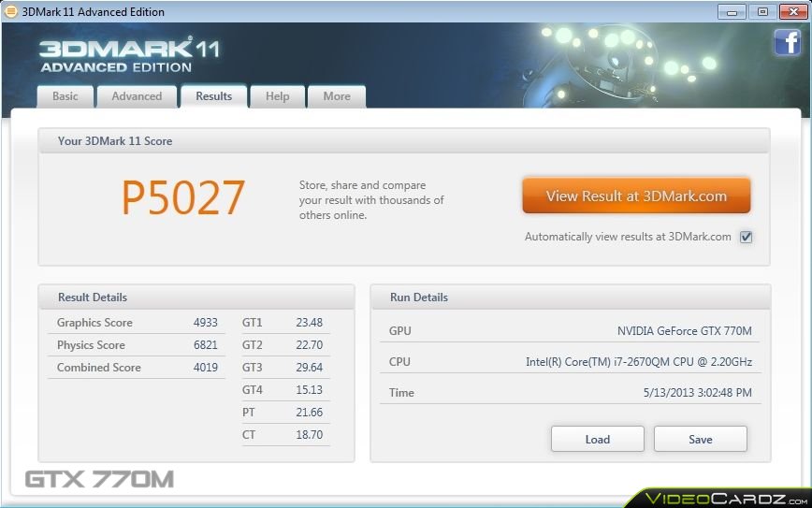This screenshot has width=812, height=508.
Task: Click the GT3 value 29.64
Action: click(x=309, y=367)
